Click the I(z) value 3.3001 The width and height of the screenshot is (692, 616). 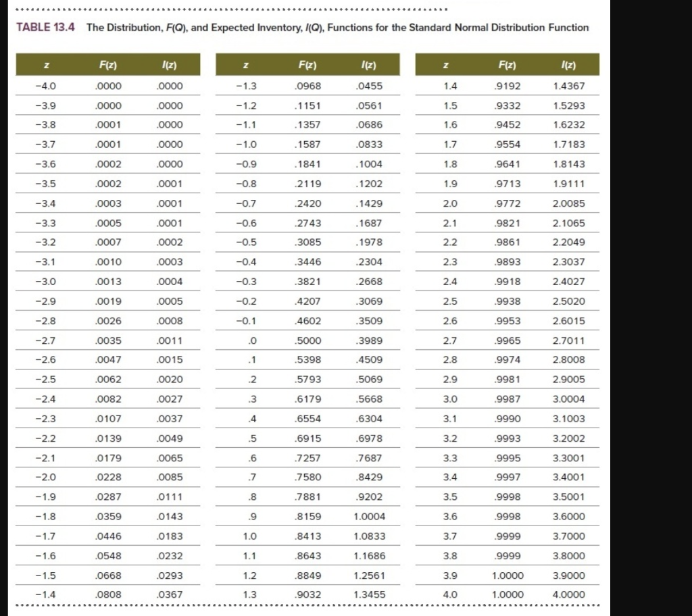(569, 458)
